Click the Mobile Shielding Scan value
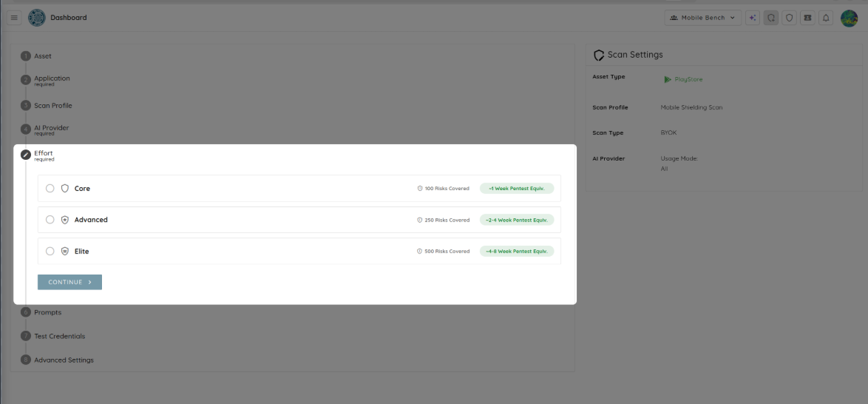 tap(691, 107)
